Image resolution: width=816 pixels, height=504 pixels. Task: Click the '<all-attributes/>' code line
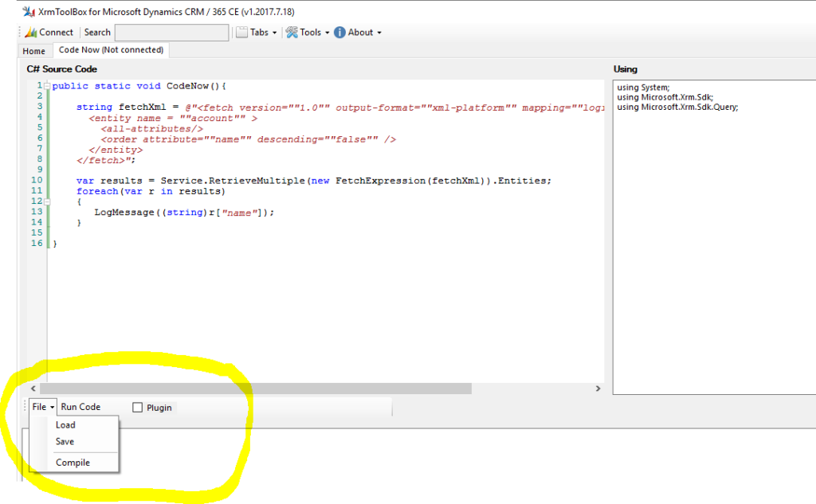(152, 128)
